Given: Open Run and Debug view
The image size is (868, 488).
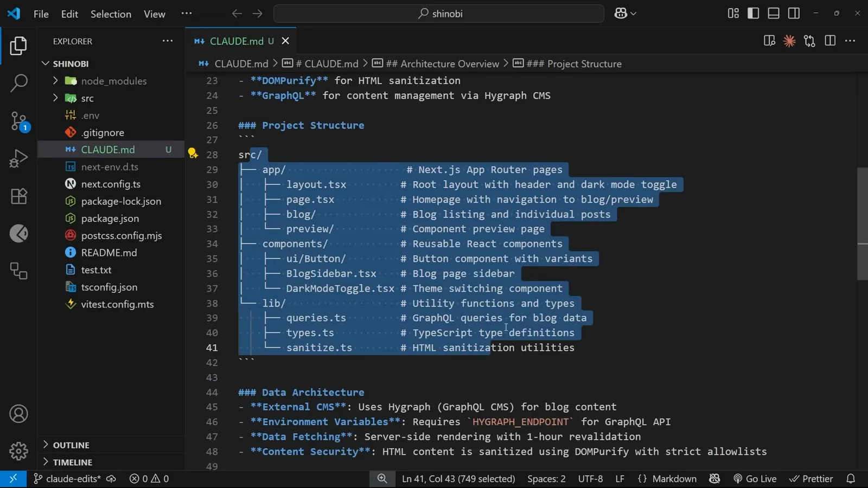Looking at the screenshot, I should [18, 158].
